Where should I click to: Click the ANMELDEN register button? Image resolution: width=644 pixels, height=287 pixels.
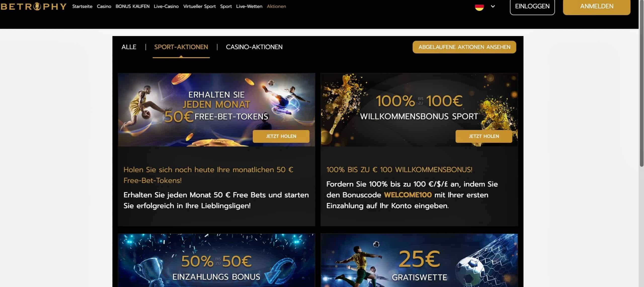tap(597, 7)
